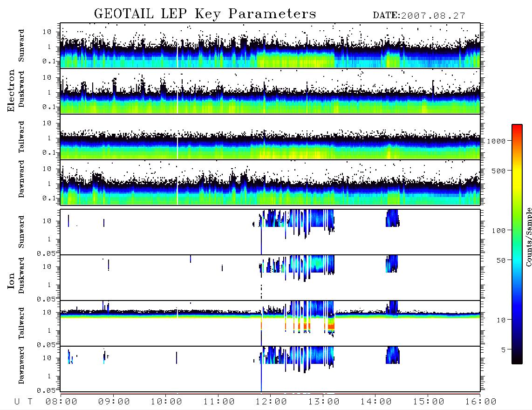Select the 09:00 time tick label

click(114, 402)
